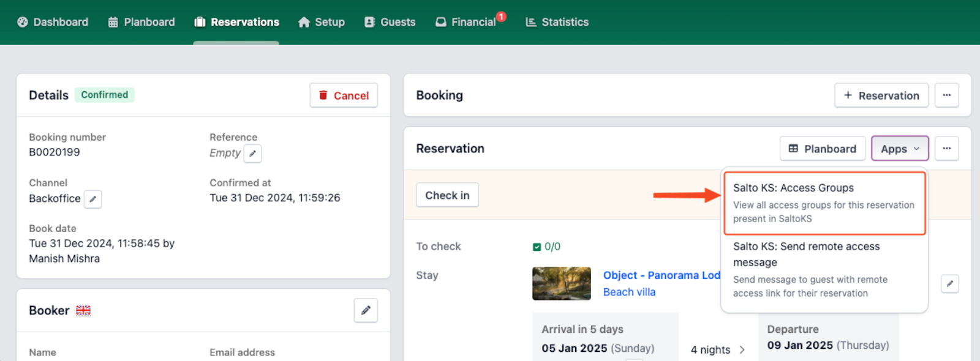Expand the nights chevron arrow
The width and height of the screenshot is (980, 361).
click(742, 350)
